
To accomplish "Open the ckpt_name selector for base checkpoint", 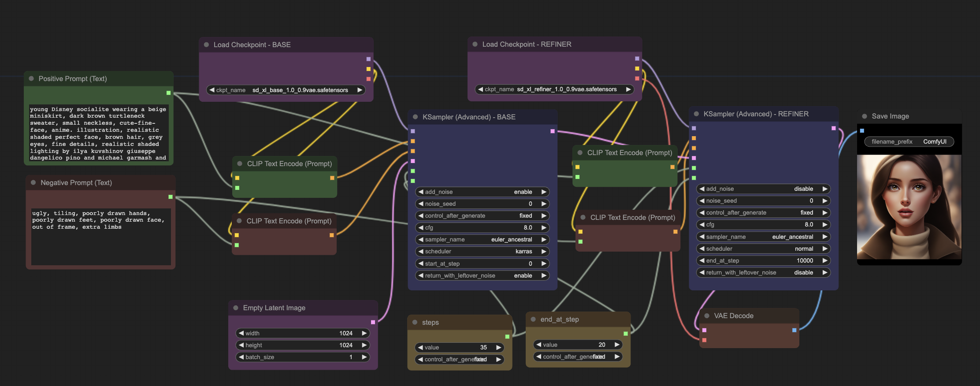I will [286, 90].
